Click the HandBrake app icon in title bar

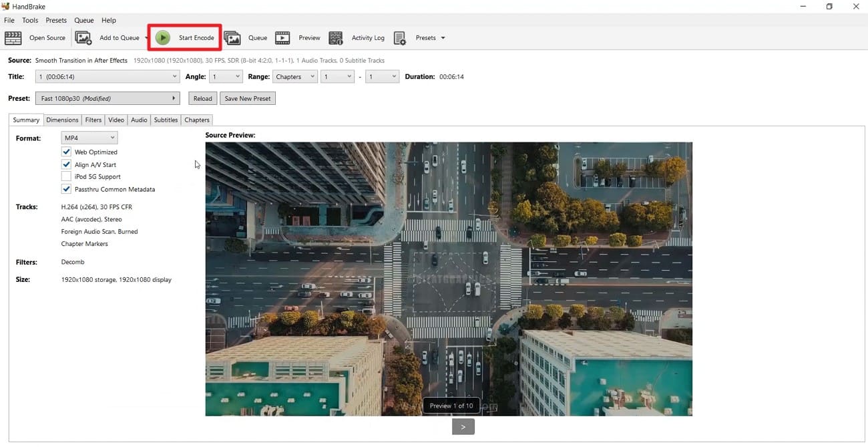pos(6,6)
